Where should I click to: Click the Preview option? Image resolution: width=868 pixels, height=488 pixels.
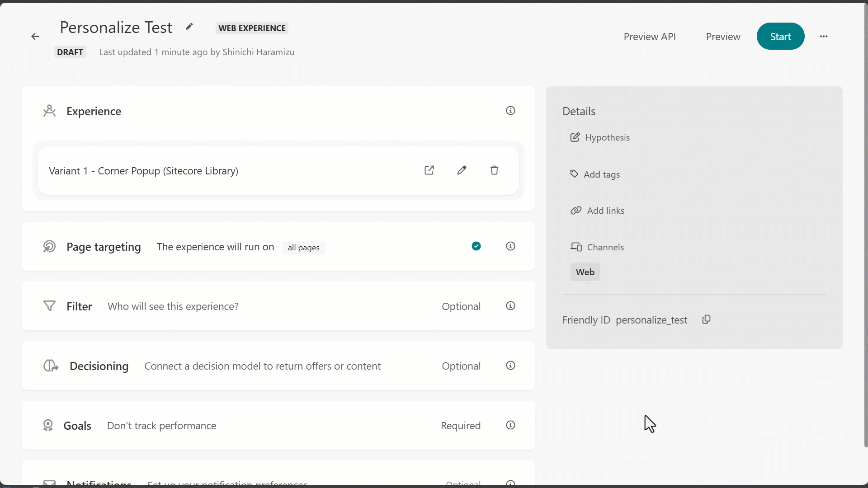(723, 37)
